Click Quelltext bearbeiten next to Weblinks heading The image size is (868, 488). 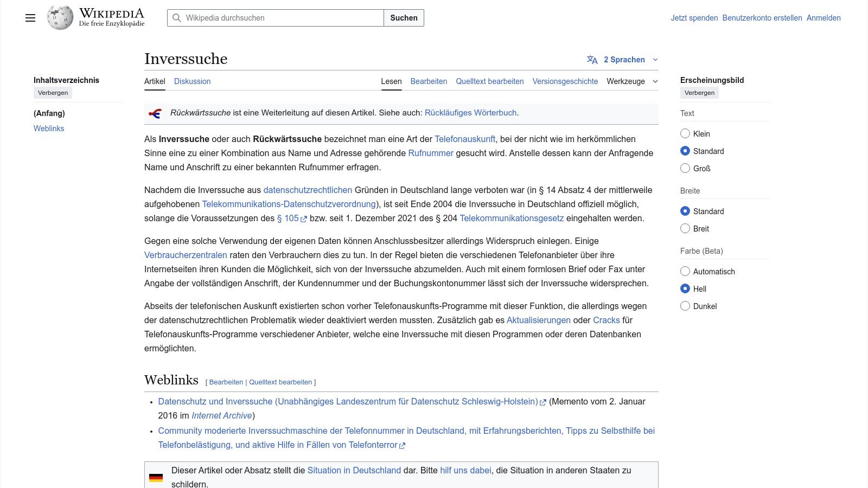tap(280, 382)
